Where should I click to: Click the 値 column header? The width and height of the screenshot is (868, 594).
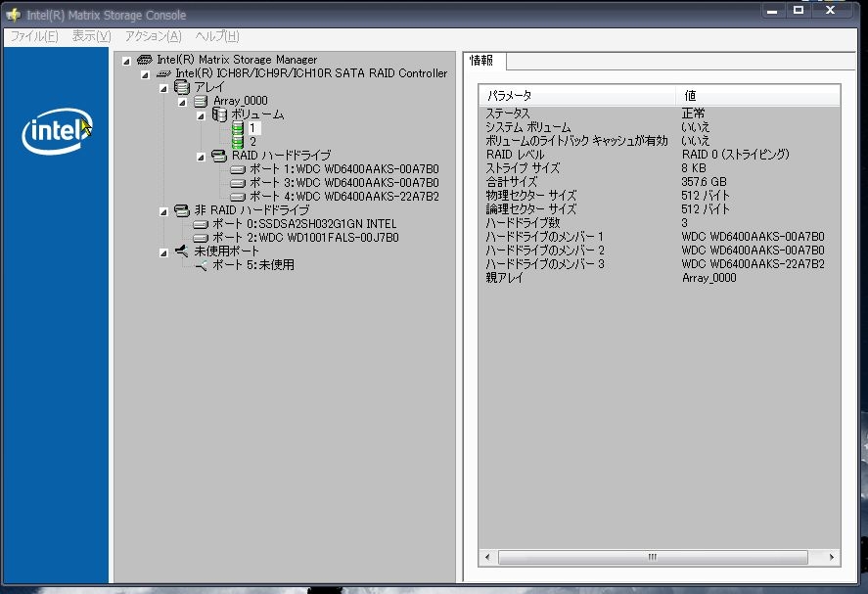pos(757,95)
